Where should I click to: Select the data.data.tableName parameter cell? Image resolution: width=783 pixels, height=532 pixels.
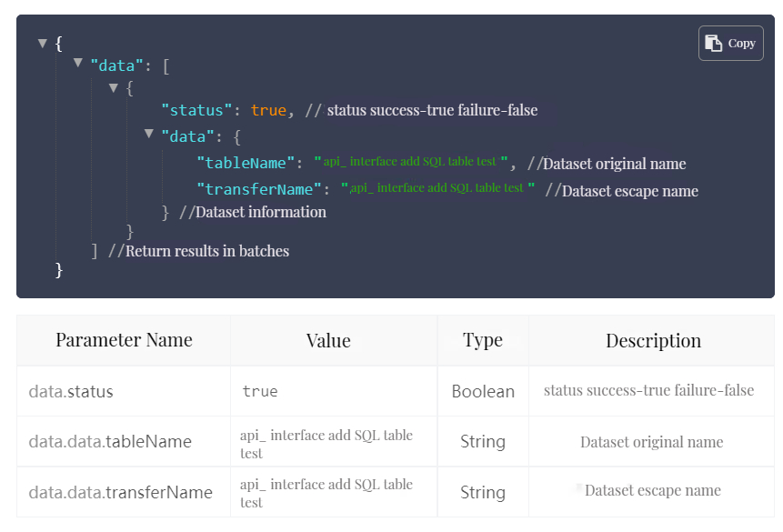pyautogui.click(x=110, y=442)
